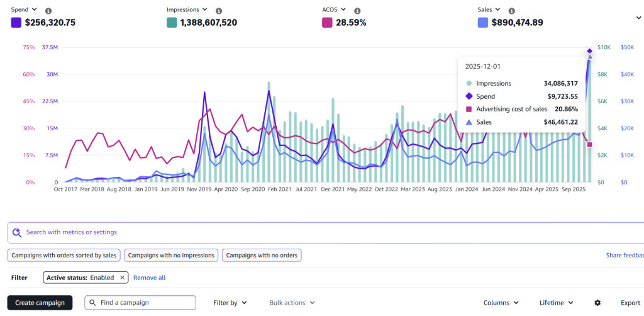Click the info icon beside Impressions
Viewport: 644px width, 316px height.
click(x=219, y=11)
